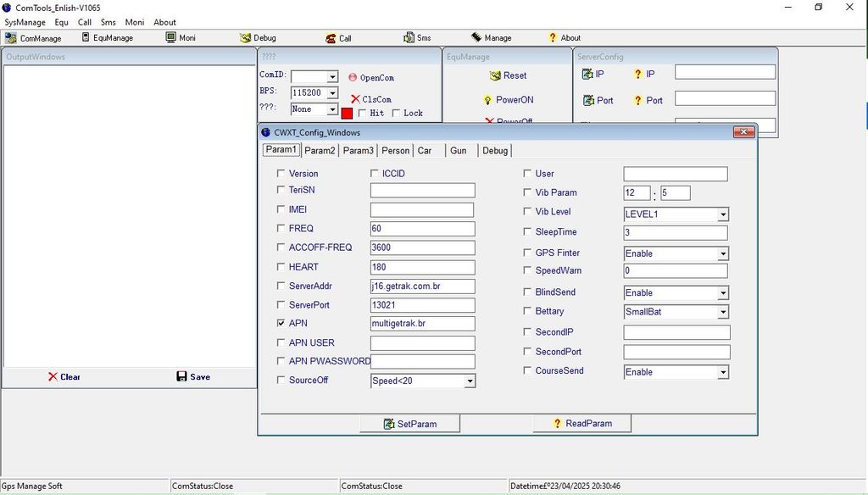Expand the Vib Level dropdown

point(722,214)
